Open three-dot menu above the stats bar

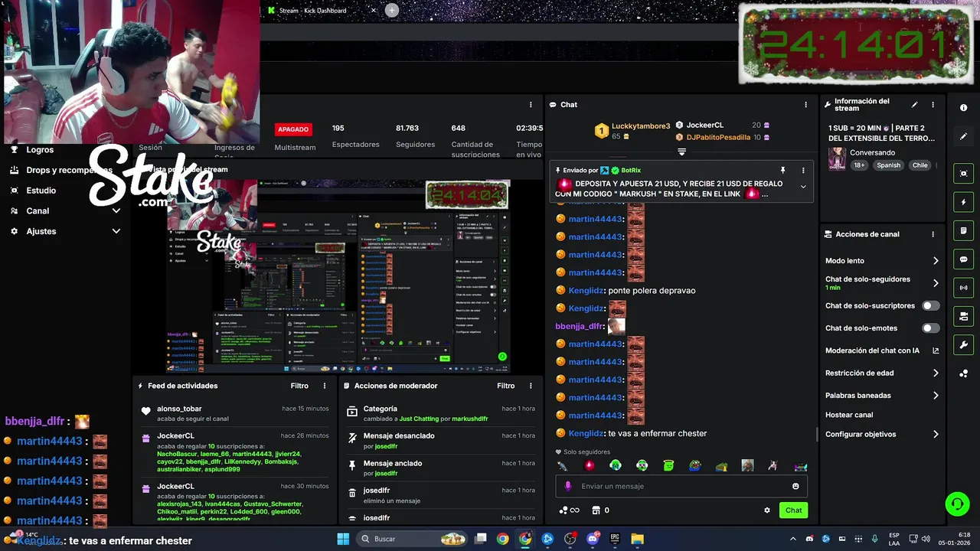coord(531,105)
